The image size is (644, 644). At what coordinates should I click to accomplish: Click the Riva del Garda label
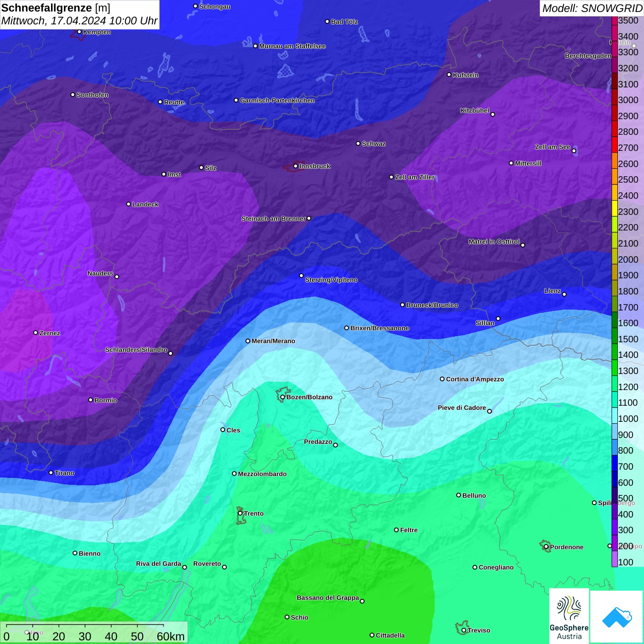point(159,563)
